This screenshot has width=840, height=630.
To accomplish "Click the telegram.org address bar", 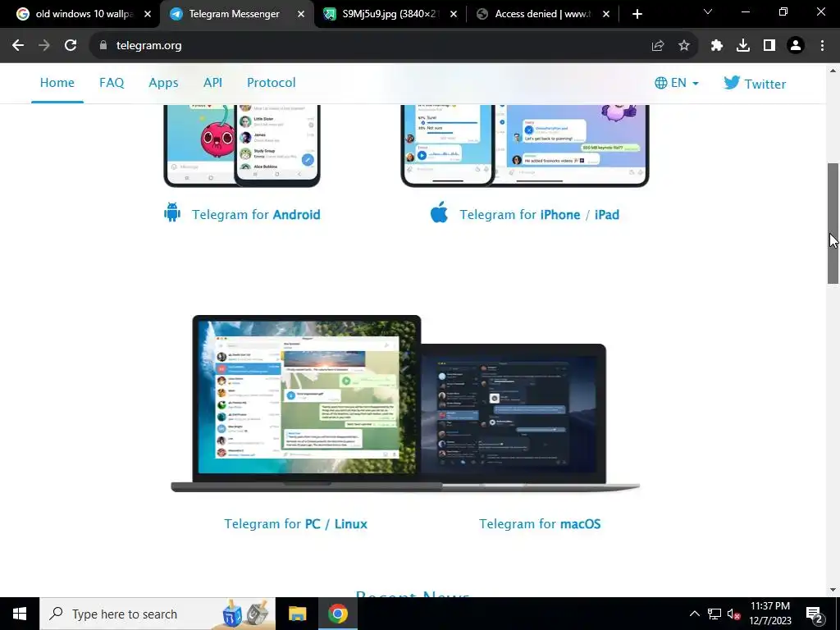I will point(375,46).
